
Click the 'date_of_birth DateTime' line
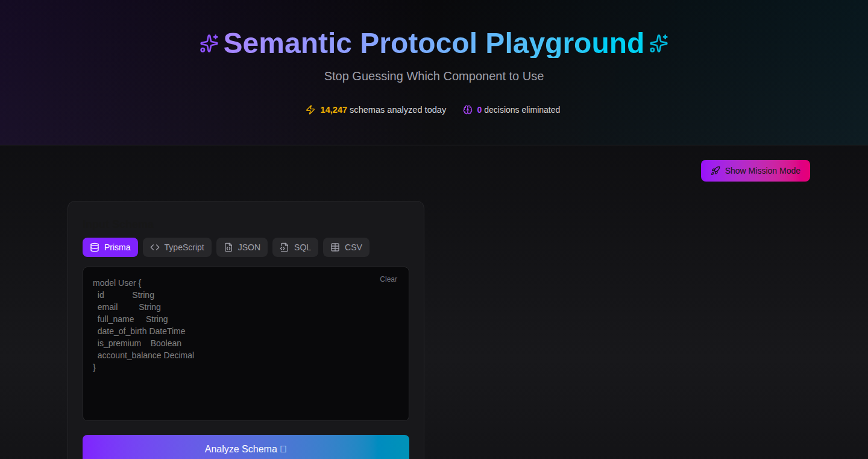point(141,331)
